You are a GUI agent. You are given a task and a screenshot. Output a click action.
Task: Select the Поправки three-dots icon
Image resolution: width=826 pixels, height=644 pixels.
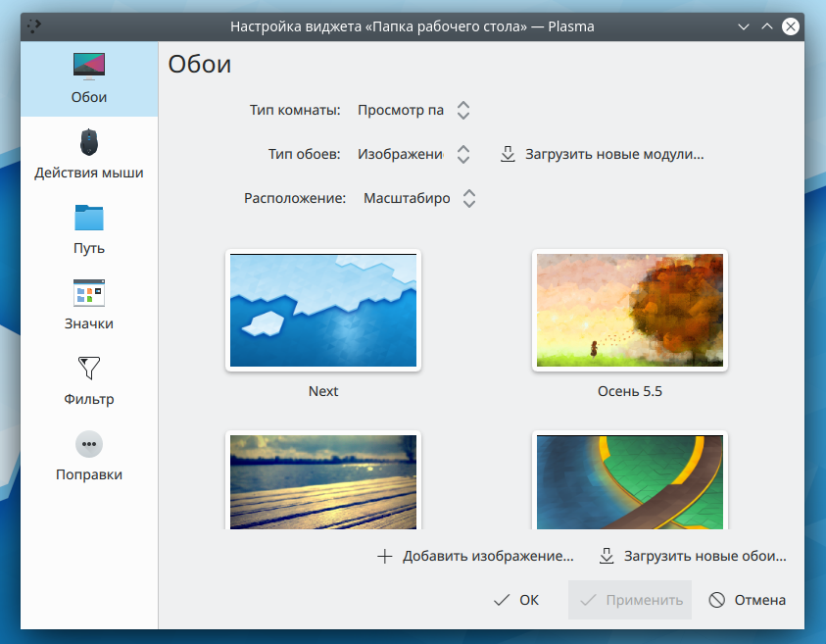(89, 444)
